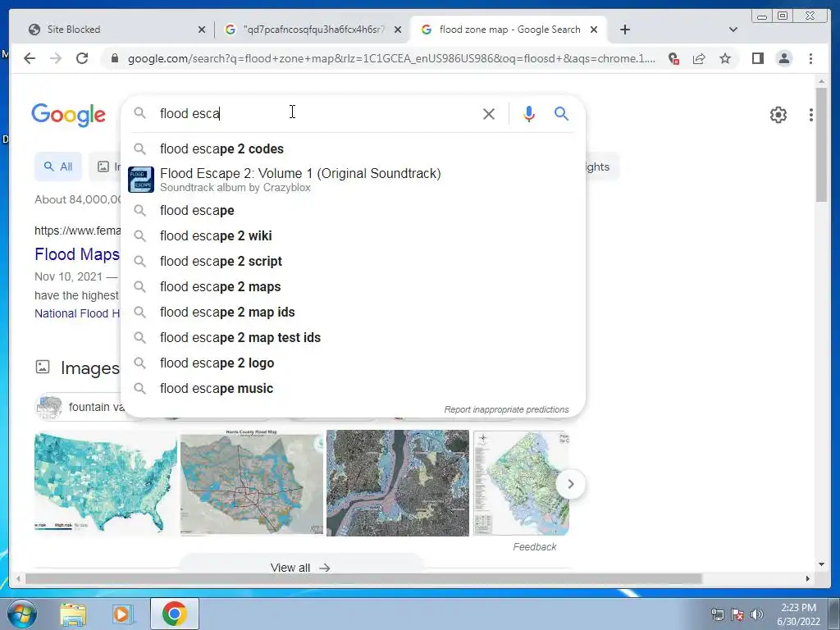Choose suggestion flood escape 2 codes

[354, 149]
